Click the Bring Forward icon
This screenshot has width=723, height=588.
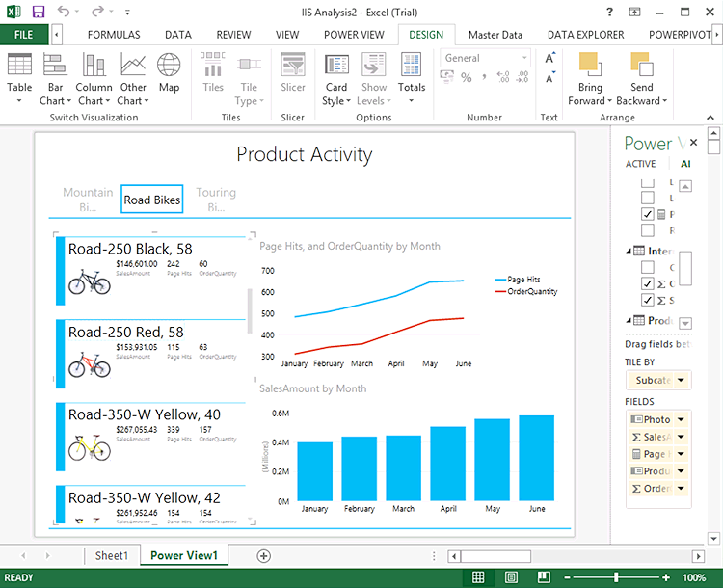[590, 66]
